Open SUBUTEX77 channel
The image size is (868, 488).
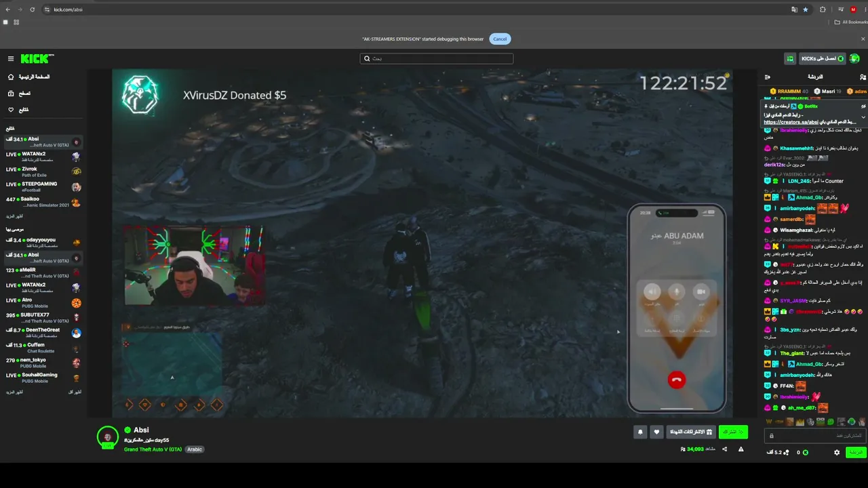[43, 317]
